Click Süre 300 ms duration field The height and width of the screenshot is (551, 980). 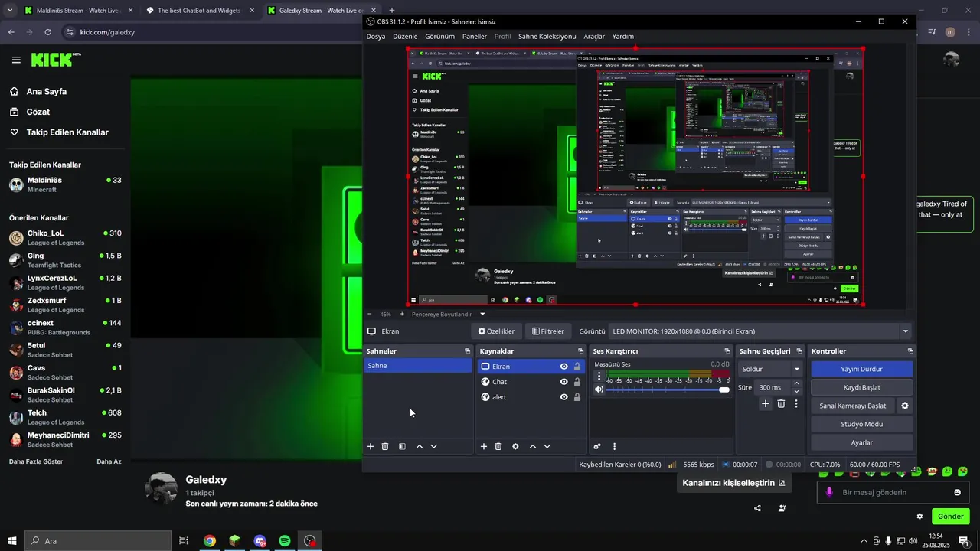click(778, 387)
